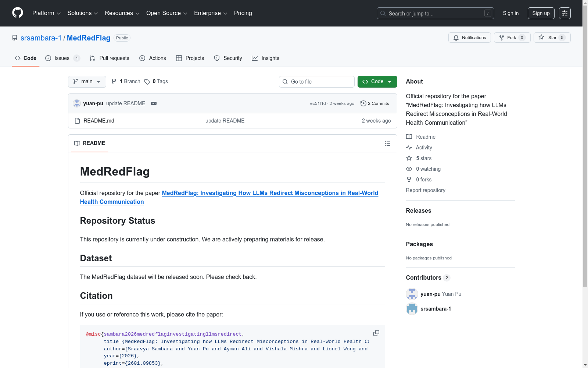Open the Packages section heading link
588x368 pixels.
tap(419, 244)
